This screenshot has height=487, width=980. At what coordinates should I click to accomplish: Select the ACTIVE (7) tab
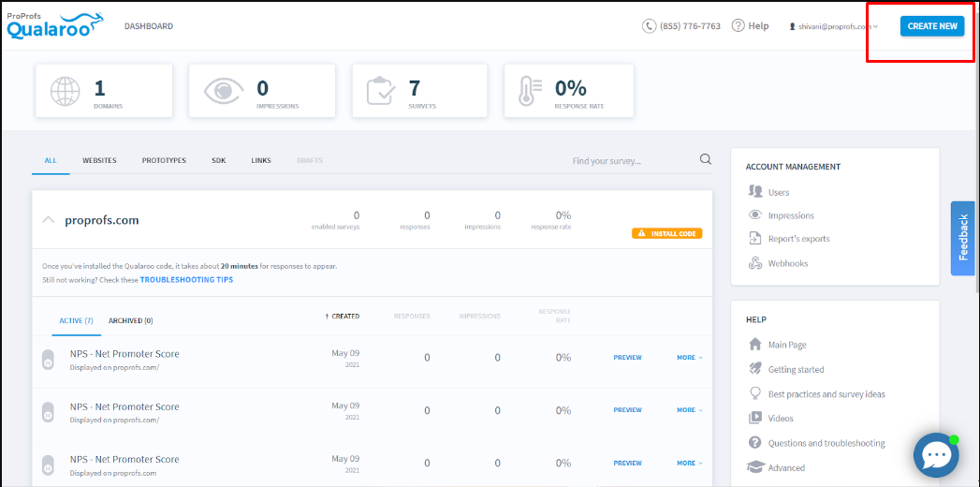pos(76,320)
